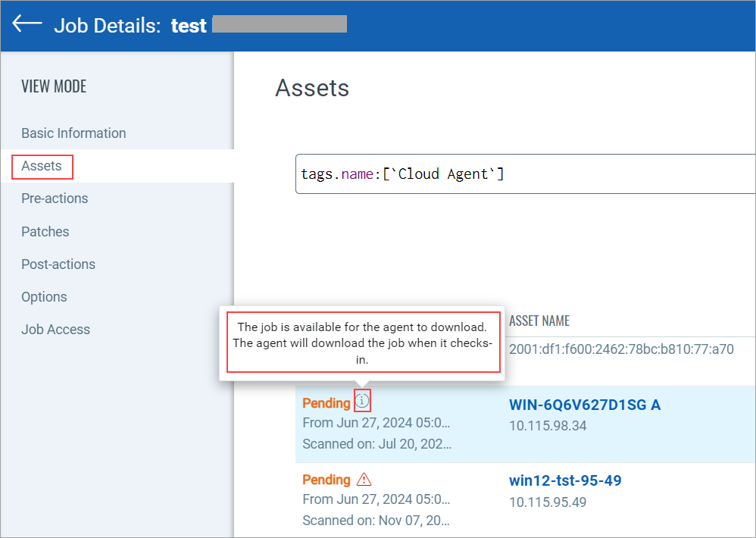The width and height of the screenshot is (756, 538).
Task: Click the job title test in header
Action: (188, 25)
